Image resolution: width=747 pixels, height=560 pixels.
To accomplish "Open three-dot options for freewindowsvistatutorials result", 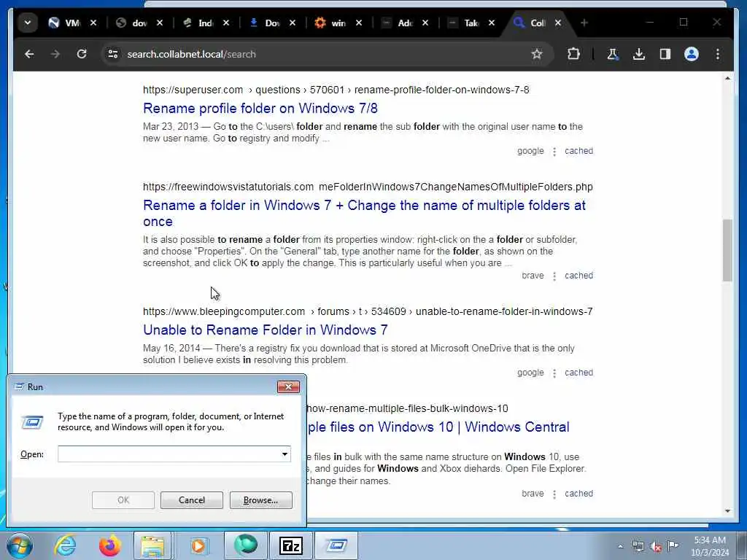I will coord(554,276).
